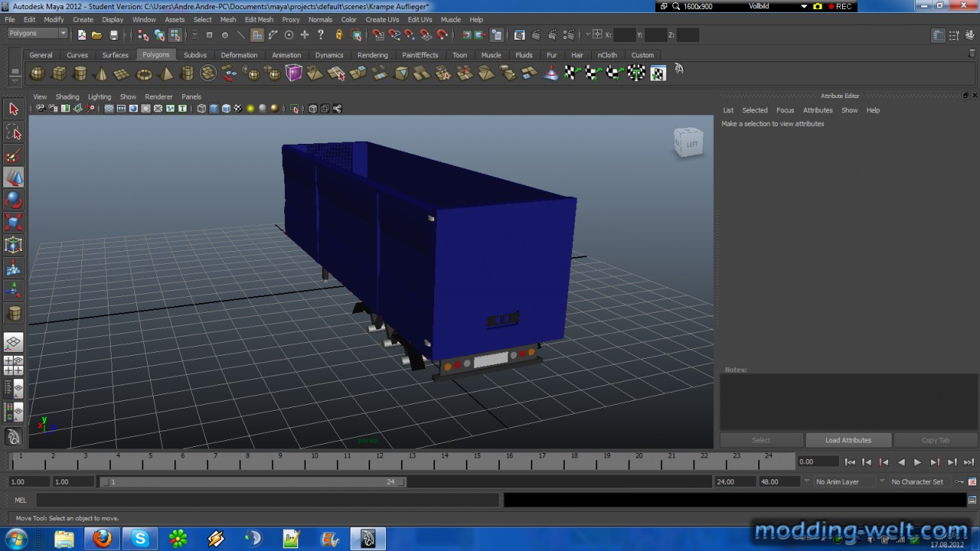
Task: Save the scene with floppy icon
Action: [x=114, y=35]
